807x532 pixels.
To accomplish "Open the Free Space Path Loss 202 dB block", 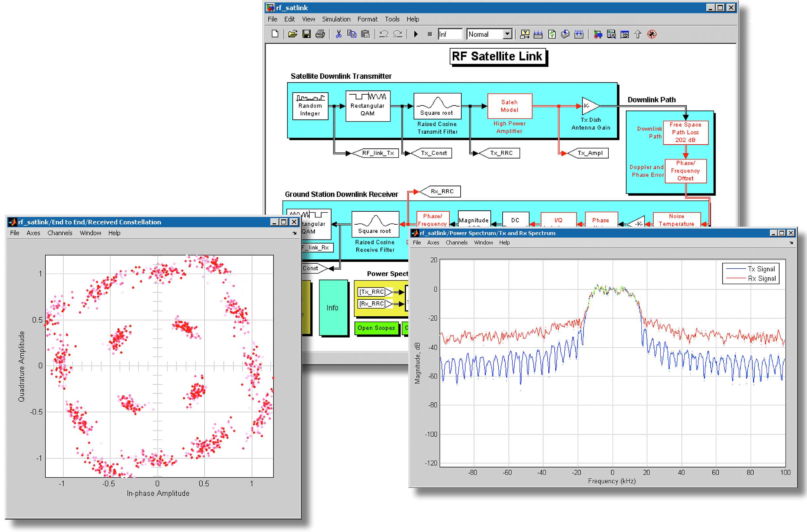I will (x=686, y=133).
